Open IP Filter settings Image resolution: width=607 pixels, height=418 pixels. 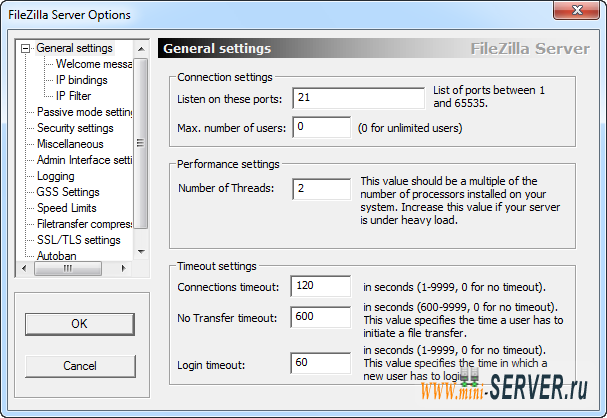(73, 96)
